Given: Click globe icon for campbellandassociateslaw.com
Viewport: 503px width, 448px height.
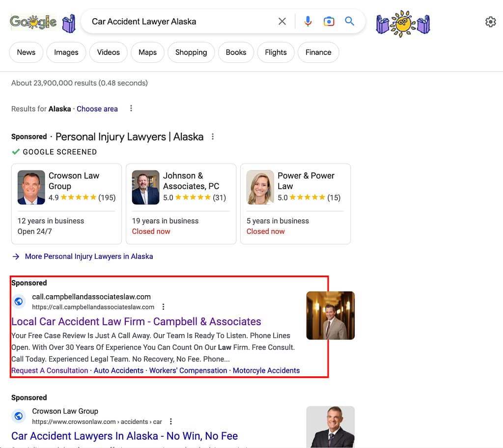Looking at the screenshot, I should [19, 301].
